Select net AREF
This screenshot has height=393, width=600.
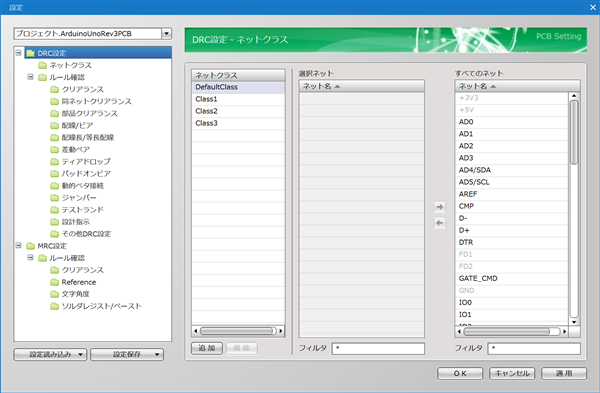point(512,194)
